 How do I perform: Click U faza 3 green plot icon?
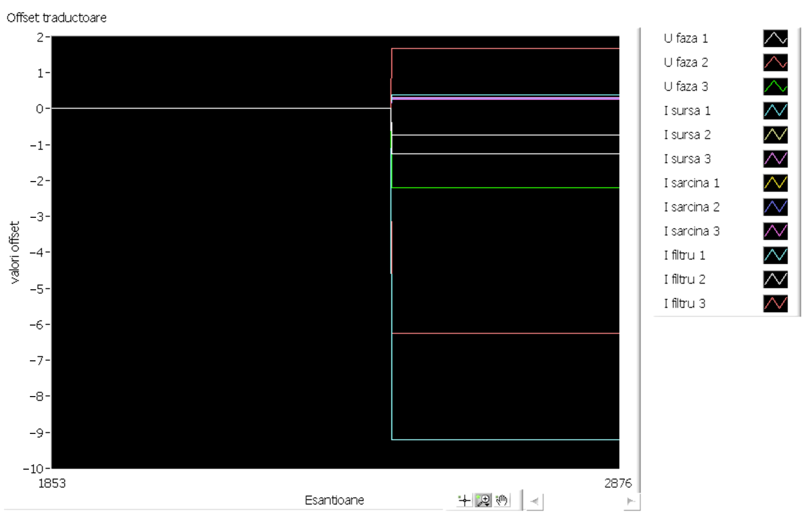tap(775, 87)
